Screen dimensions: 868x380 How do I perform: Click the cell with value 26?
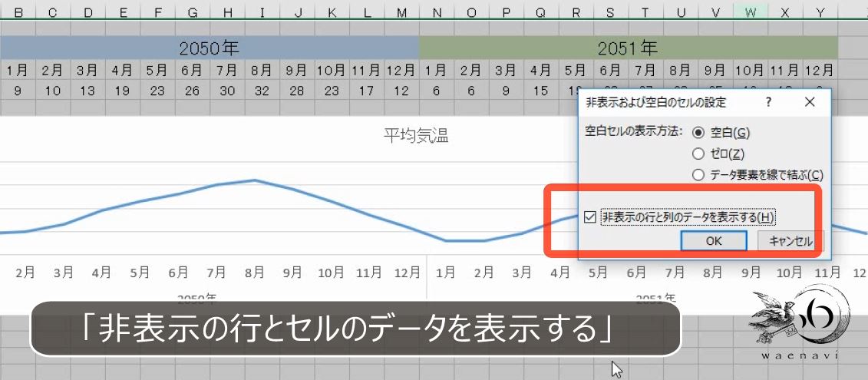pyautogui.click(x=192, y=91)
